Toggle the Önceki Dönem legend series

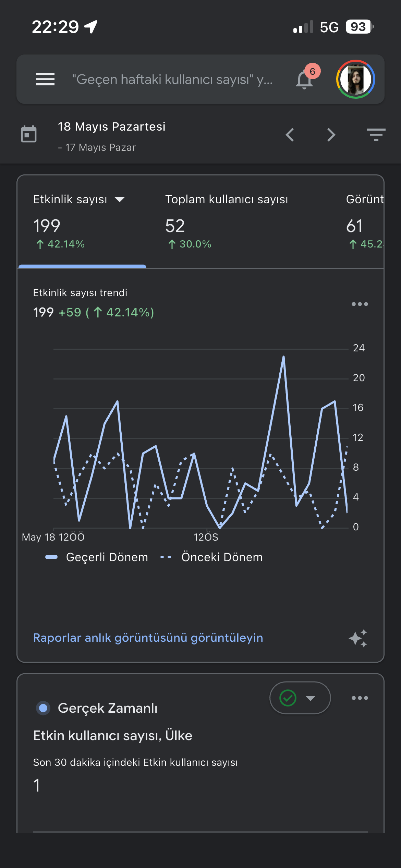[211, 557]
